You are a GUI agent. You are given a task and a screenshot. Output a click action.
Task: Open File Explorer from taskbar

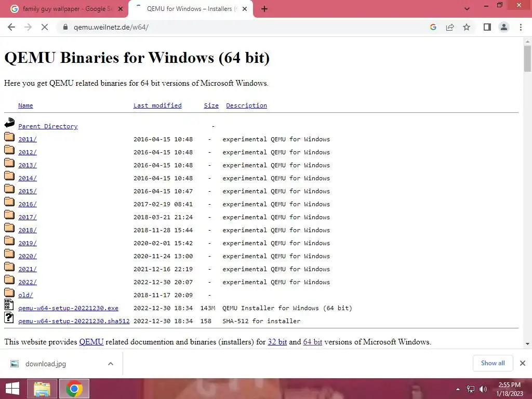click(x=42, y=389)
